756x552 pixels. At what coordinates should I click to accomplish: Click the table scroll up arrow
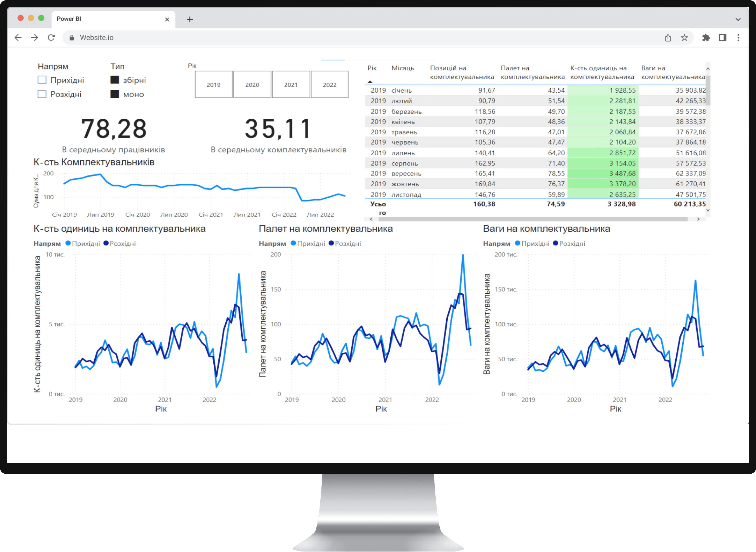point(708,69)
